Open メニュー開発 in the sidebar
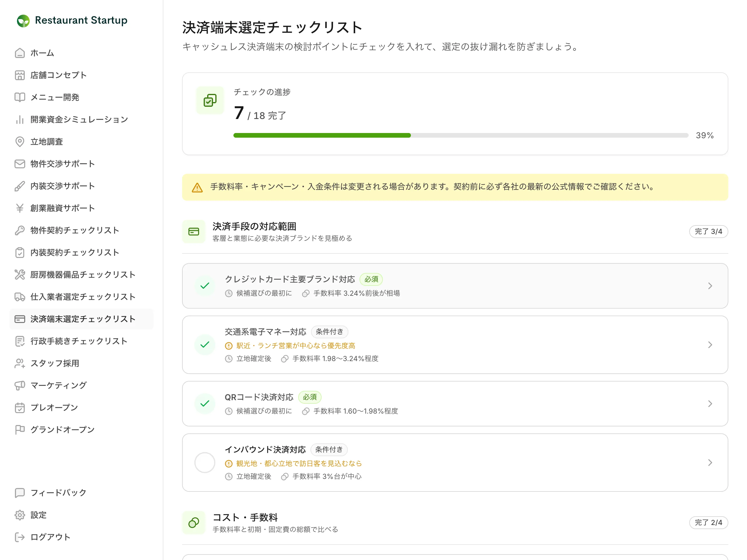 coord(81,97)
